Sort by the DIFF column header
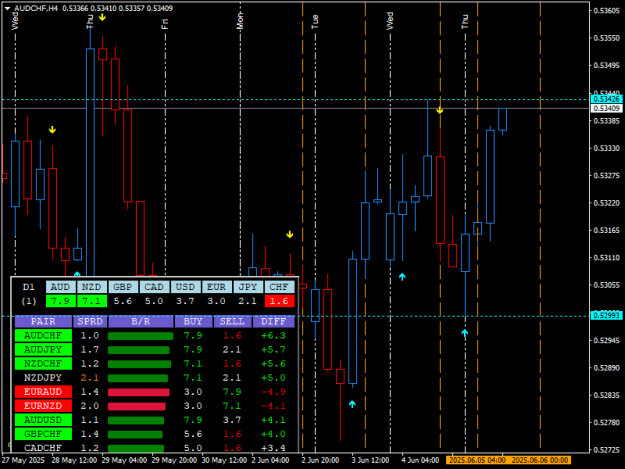The height and width of the screenshot is (469, 625). click(273, 321)
